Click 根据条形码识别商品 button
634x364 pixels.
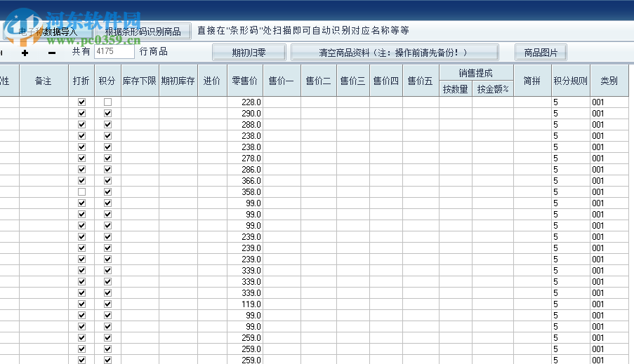click(143, 32)
